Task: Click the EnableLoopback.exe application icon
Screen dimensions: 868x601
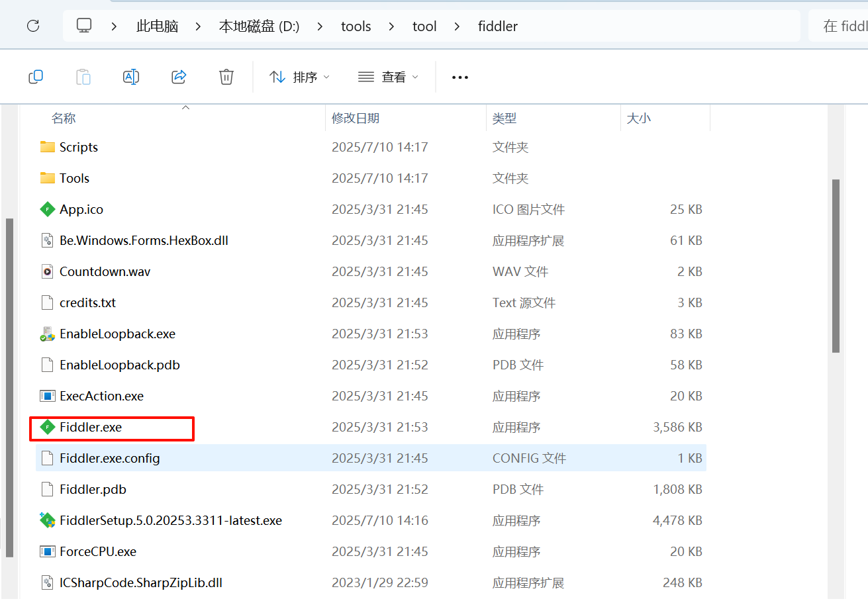Action: (47, 334)
